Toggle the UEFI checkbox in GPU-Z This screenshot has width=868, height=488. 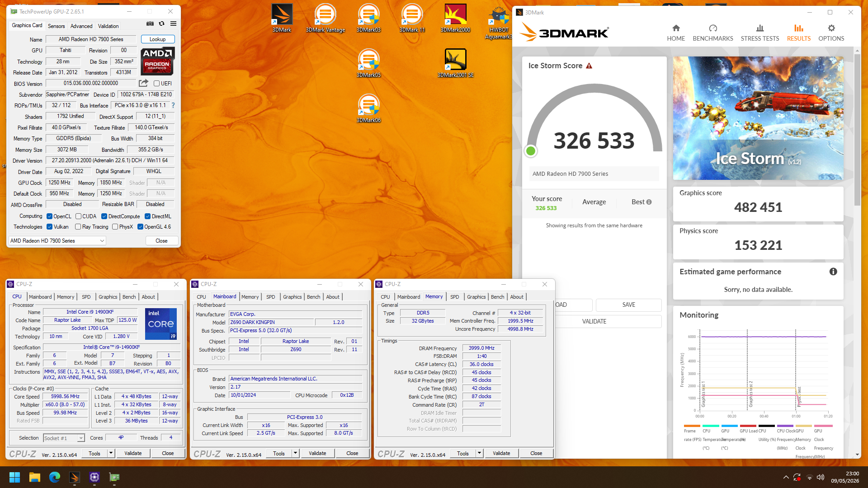pyautogui.click(x=156, y=84)
